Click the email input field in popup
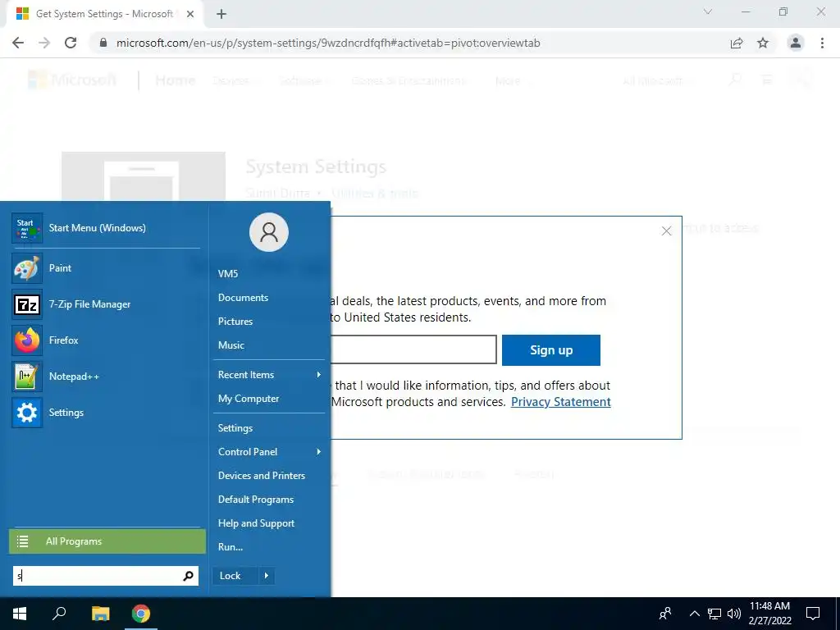The width and height of the screenshot is (840, 630). (413, 349)
